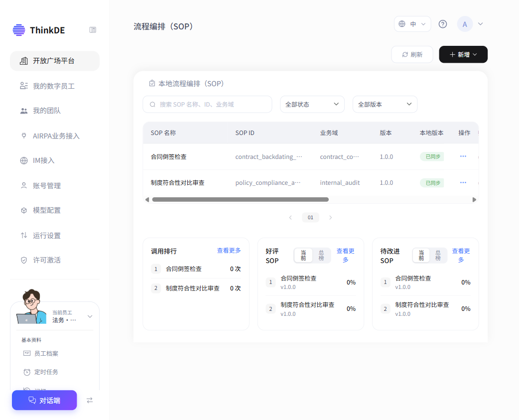Open IM接入 sidebar item
Viewport: 519px width, 420px height.
55,161
